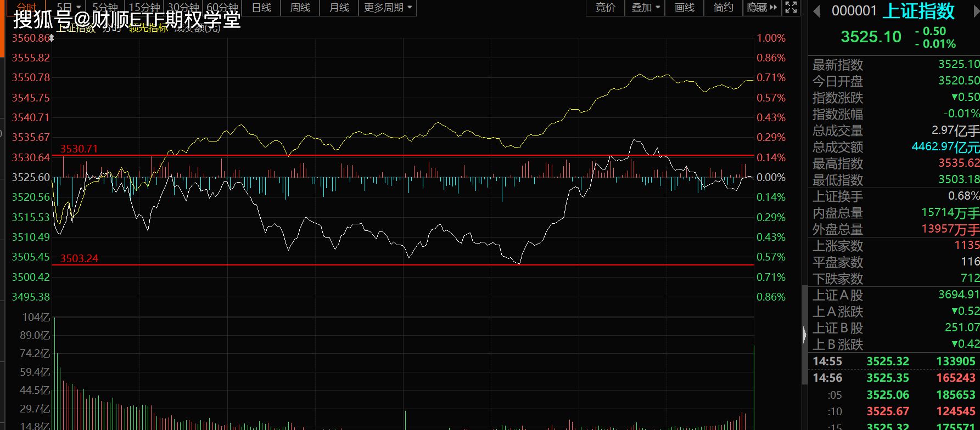Image resolution: width=980 pixels, height=430 pixels.
Task: Hide the right panel via 隐藏
Action: [761, 8]
